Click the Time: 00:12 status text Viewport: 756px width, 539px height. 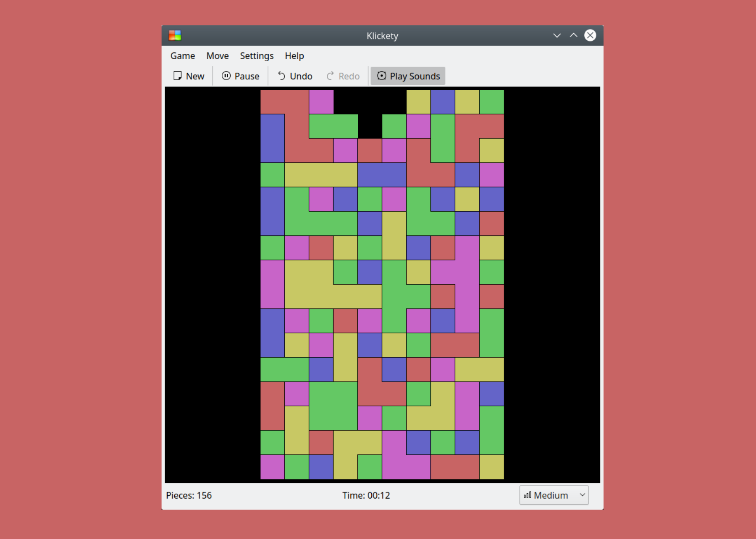pos(366,495)
